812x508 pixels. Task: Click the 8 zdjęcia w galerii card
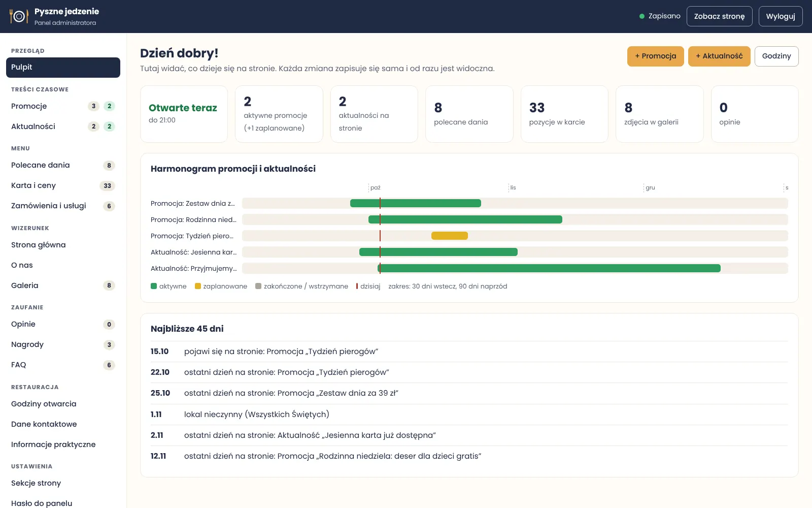point(660,114)
